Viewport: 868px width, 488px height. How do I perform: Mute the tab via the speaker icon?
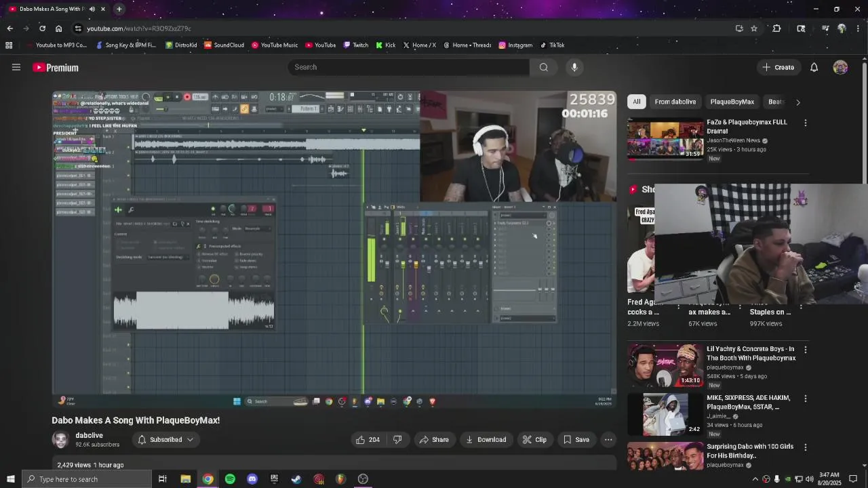click(x=92, y=9)
